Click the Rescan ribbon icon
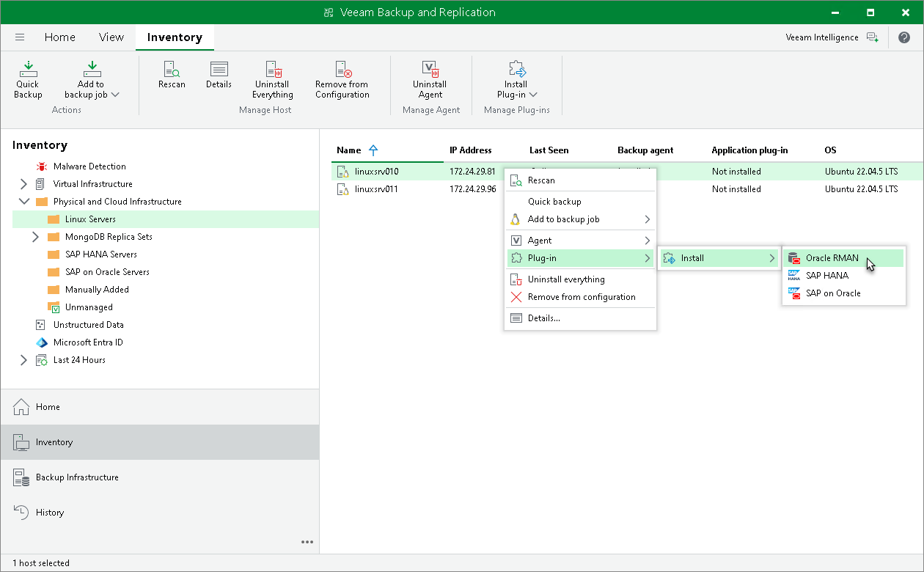 (x=172, y=69)
